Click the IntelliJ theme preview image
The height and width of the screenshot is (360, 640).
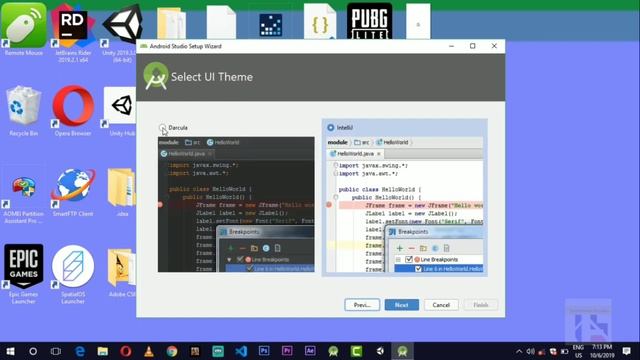tap(405, 204)
